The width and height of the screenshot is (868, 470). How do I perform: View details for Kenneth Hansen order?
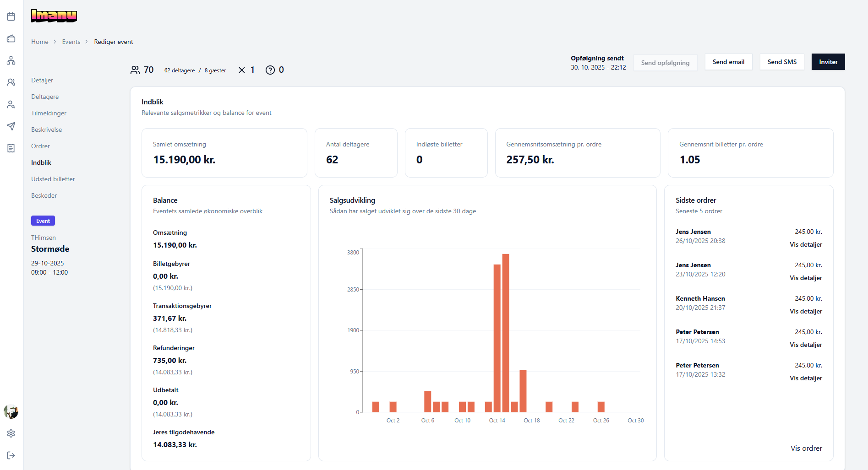805,311
